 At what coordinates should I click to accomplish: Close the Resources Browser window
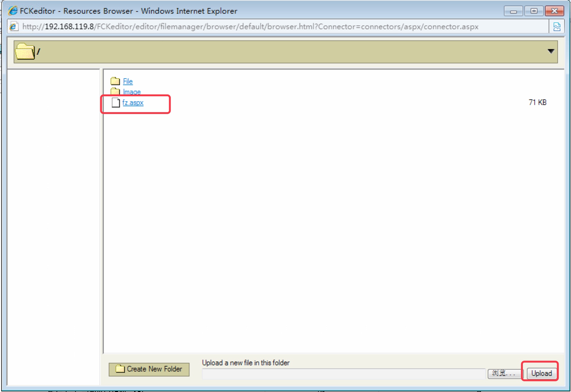[554, 11]
